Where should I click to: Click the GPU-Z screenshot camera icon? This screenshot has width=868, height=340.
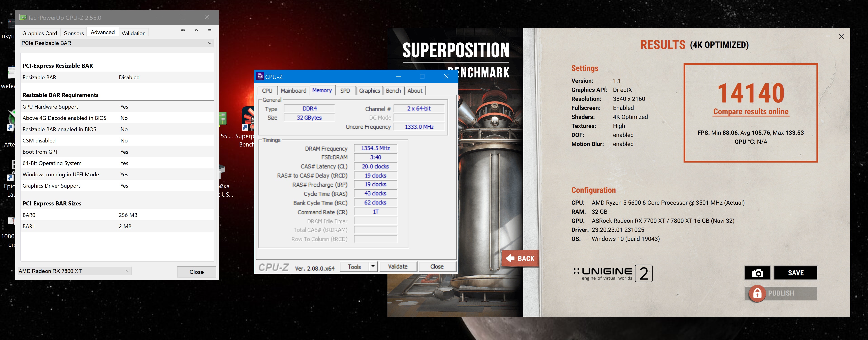tap(183, 30)
